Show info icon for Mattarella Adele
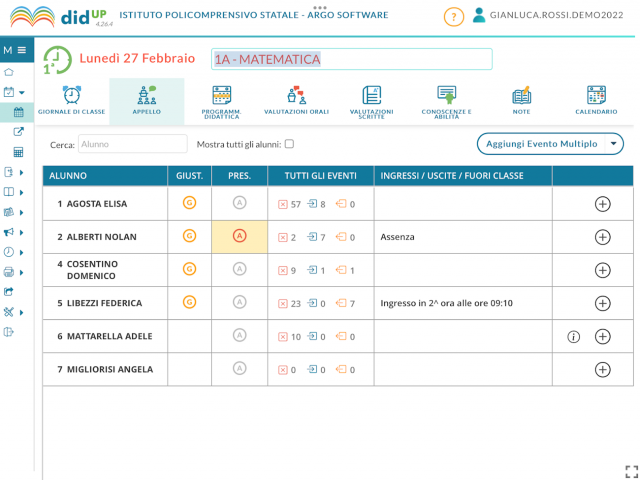The image size is (640, 480). click(573, 337)
